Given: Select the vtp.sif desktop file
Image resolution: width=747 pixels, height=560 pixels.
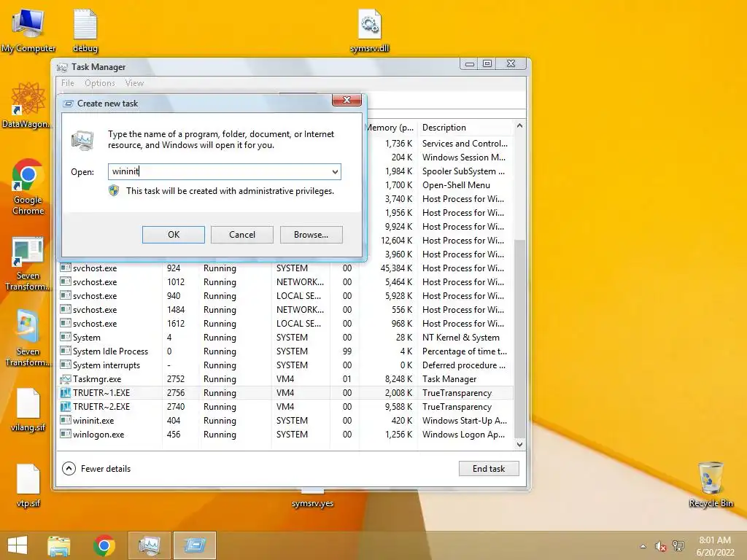Looking at the screenshot, I should 28,484.
